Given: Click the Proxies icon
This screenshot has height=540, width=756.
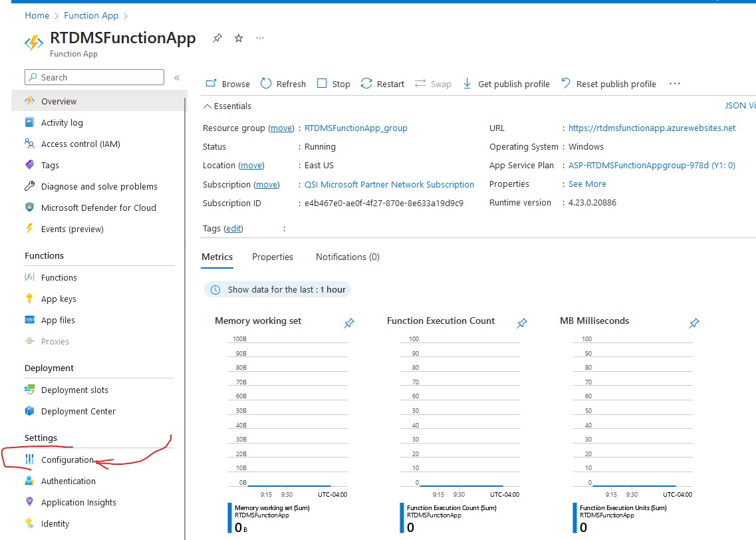Looking at the screenshot, I should click(x=29, y=341).
